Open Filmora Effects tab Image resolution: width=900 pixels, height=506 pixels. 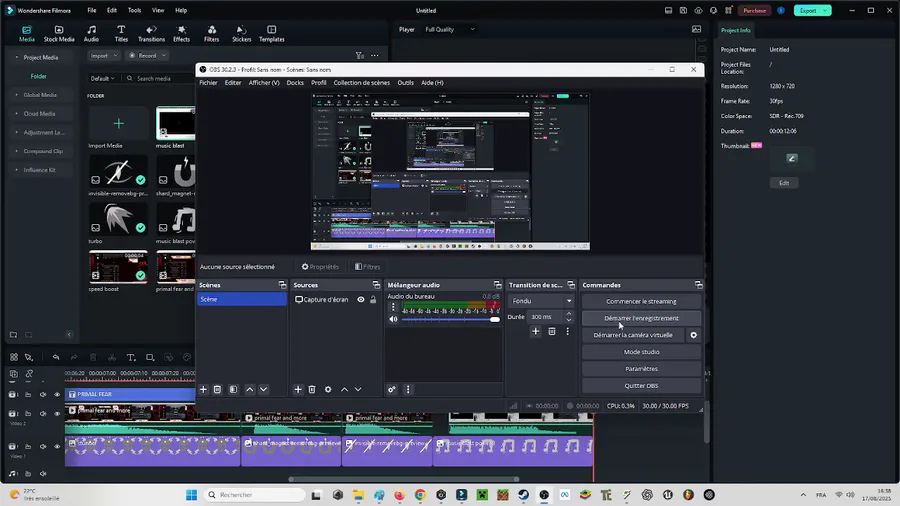(x=181, y=33)
